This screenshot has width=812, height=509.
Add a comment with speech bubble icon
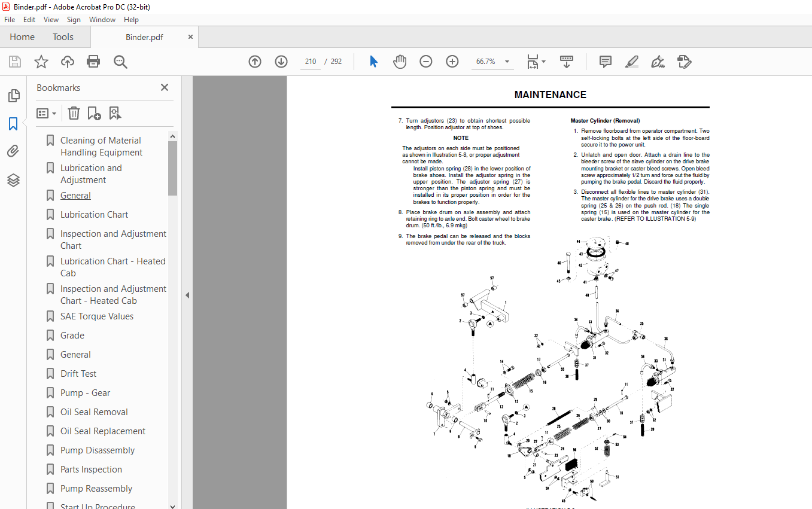pos(606,62)
